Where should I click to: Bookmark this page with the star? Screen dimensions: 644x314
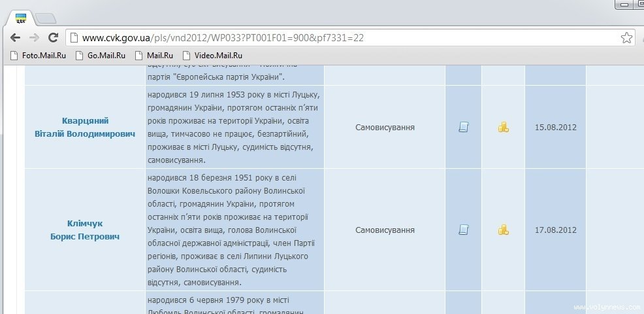tap(626, 38)
